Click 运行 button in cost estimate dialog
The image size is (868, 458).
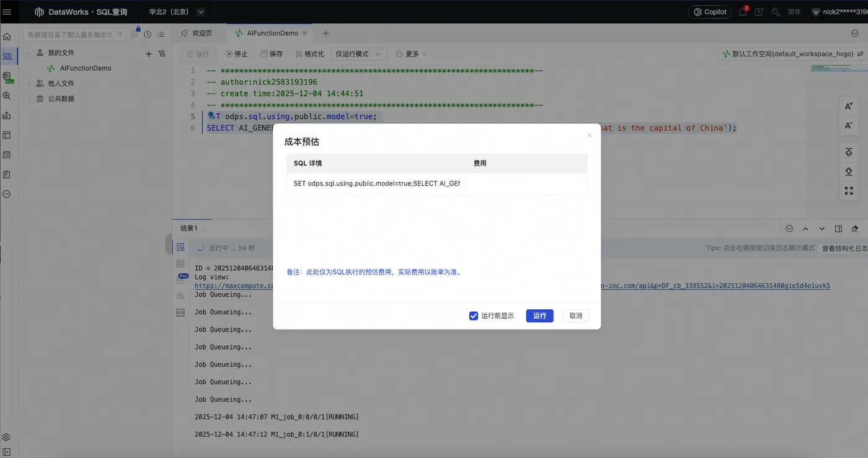point(539,316)
